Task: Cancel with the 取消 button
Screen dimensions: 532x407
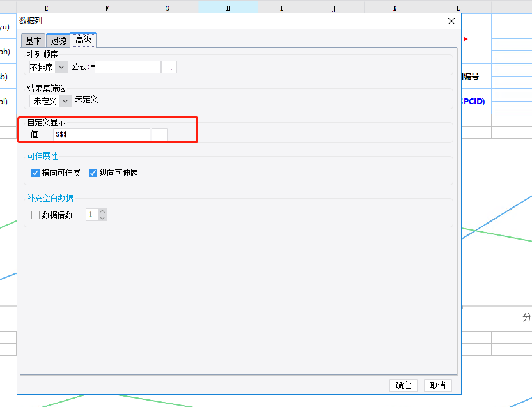Action: pyautogui.click(x=437, y=386)
